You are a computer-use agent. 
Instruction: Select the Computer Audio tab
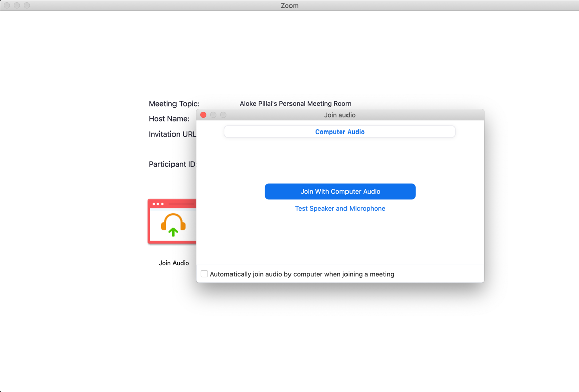pyautogui.click(x=340, y=132)
